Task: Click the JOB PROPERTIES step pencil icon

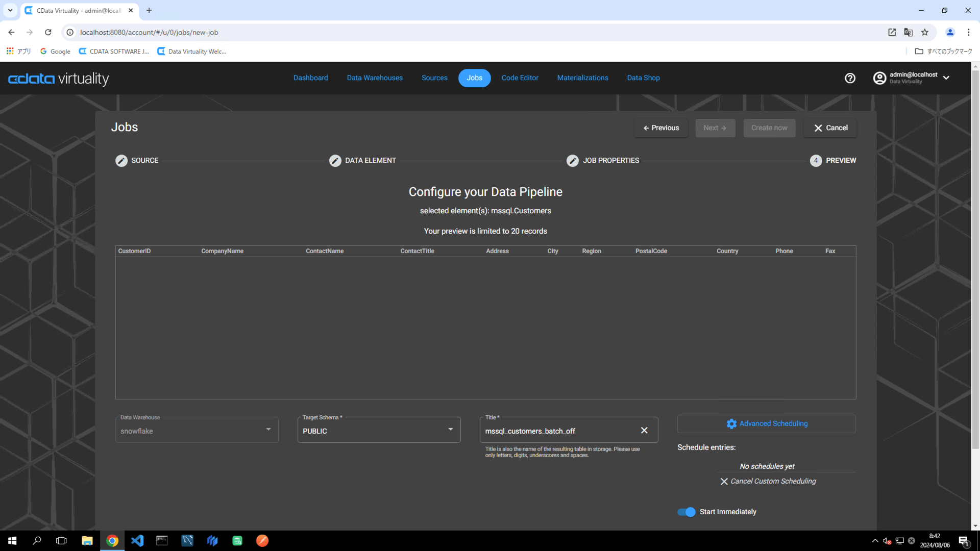Action: pos(573,161)
